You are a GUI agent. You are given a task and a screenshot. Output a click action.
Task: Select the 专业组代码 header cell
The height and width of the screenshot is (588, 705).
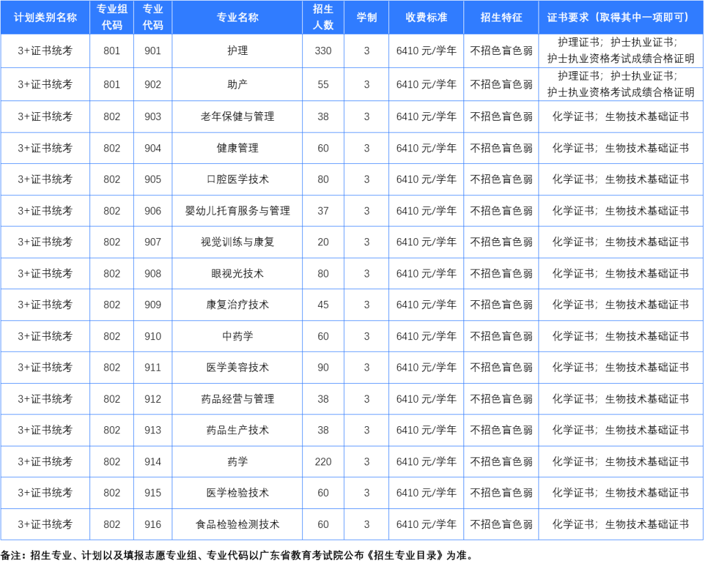point(110,18)
